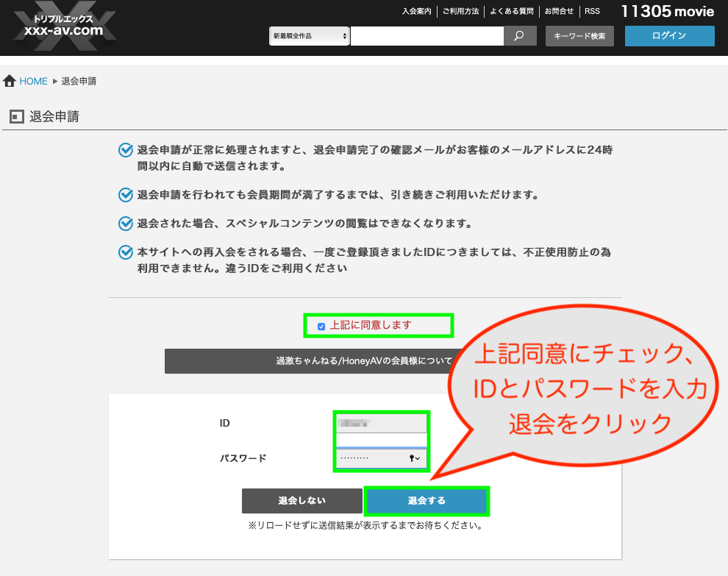Follow the HOME breadcrumb link
This screenshot has width=728, height=576.
(x=33, y=81)
